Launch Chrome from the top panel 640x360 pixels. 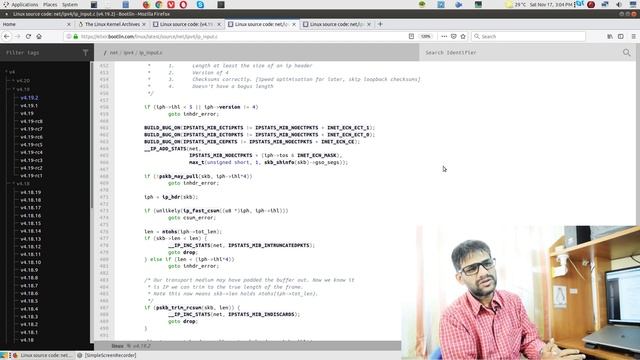click(158, 4)
